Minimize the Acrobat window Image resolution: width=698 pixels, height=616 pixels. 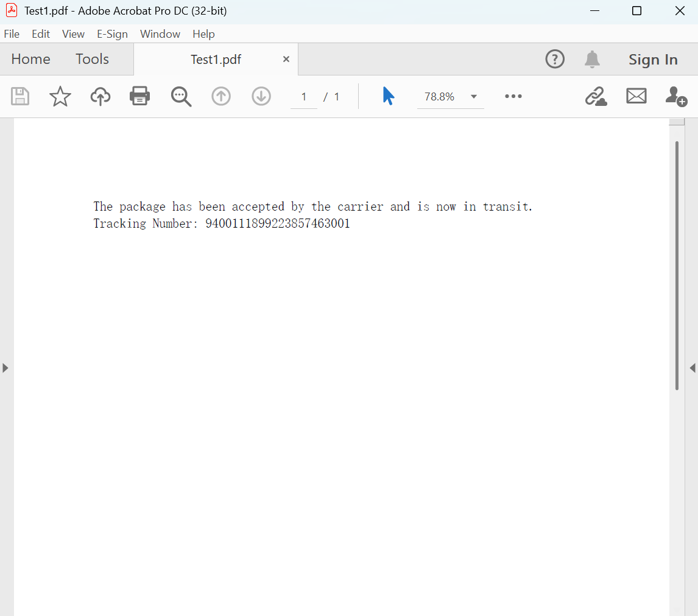click(594, 11)
